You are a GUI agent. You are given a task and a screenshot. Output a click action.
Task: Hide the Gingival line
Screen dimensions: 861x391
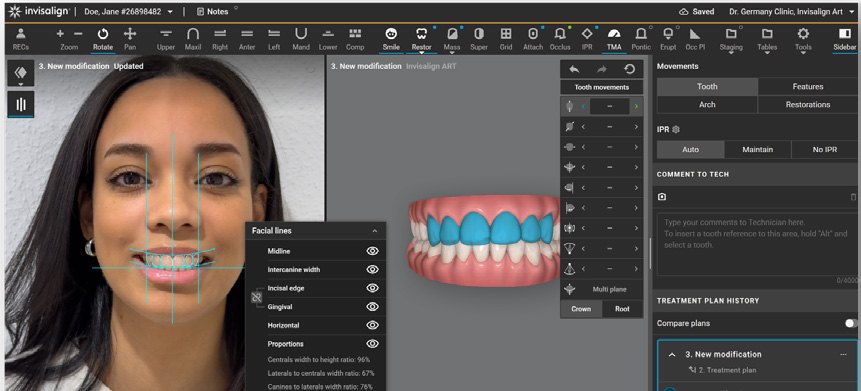pyautogui.click(x=372, y=306)
